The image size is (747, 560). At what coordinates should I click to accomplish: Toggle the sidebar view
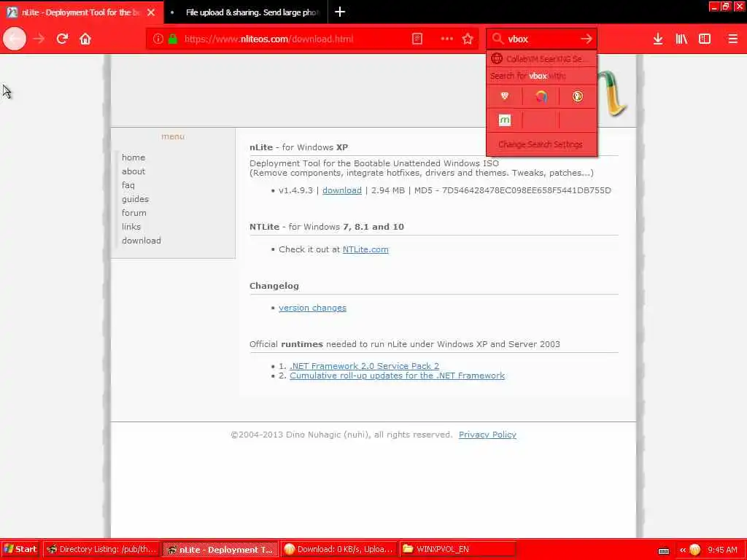(x=705, y=39)
